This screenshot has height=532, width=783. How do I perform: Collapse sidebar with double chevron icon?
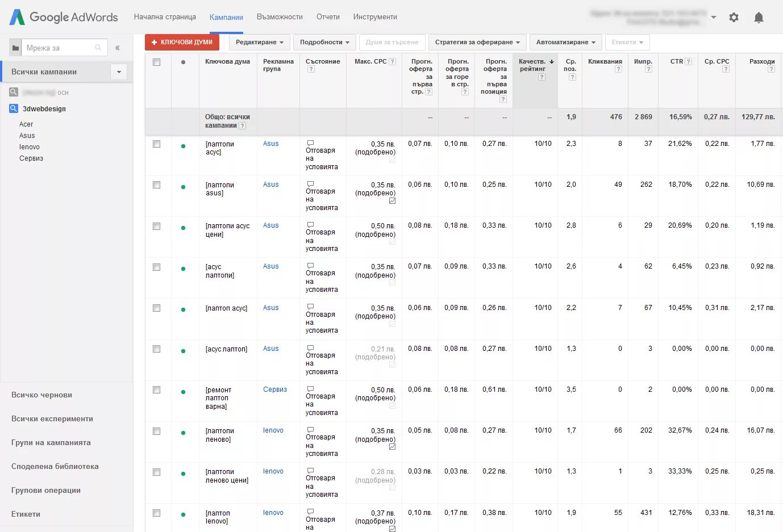[118, 48]
